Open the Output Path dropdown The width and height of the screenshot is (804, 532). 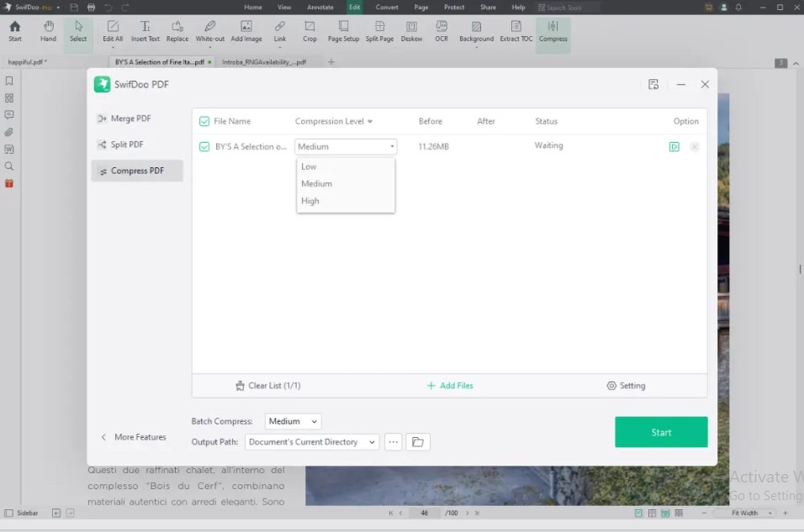click(312, 442)
